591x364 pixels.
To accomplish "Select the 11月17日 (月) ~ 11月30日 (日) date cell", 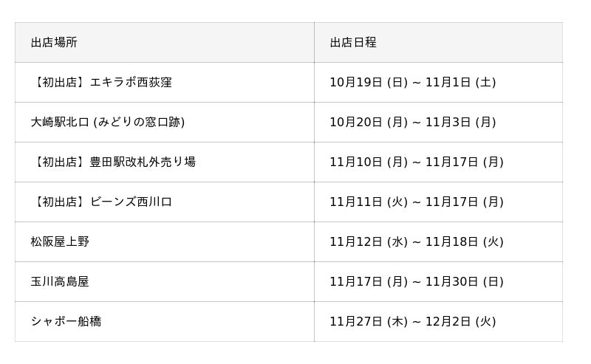I will (417, 282).
